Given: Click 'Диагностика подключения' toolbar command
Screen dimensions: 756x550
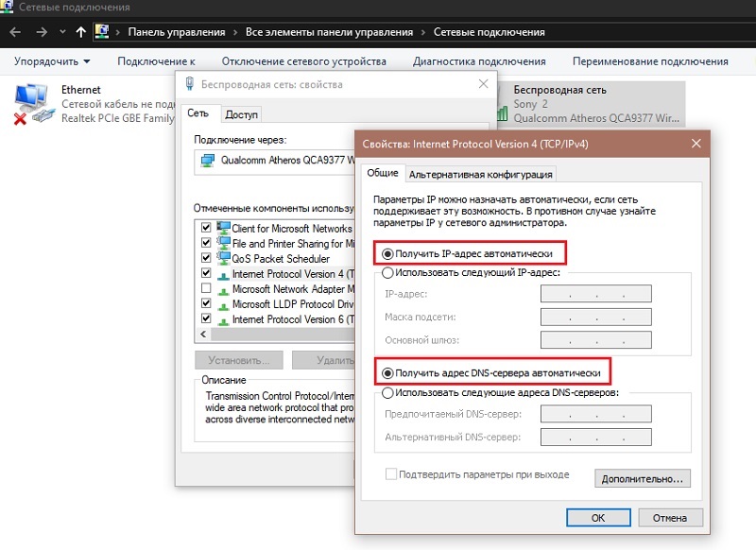Looking at the screenshot, I should (x=479, y=61).
